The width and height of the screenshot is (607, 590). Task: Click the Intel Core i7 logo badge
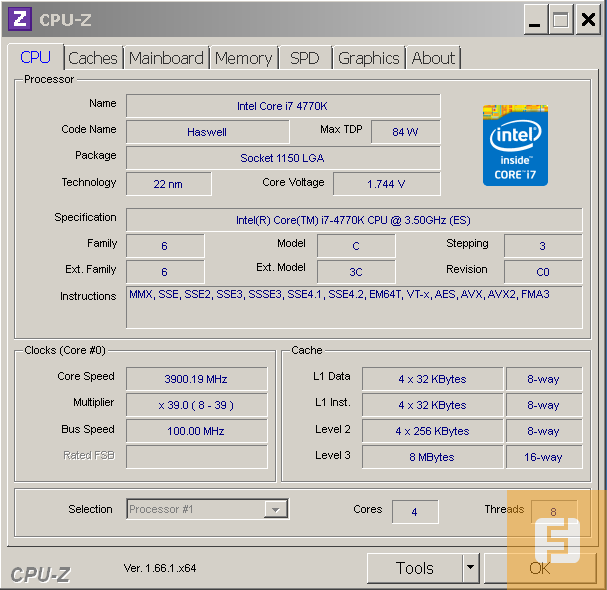pos(515,145)
